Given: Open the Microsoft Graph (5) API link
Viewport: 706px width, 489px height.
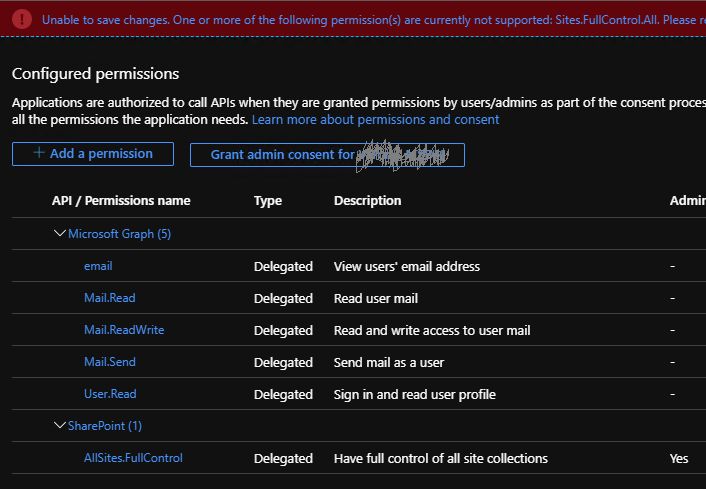Looking at the screenshot, I should point(119,234).
